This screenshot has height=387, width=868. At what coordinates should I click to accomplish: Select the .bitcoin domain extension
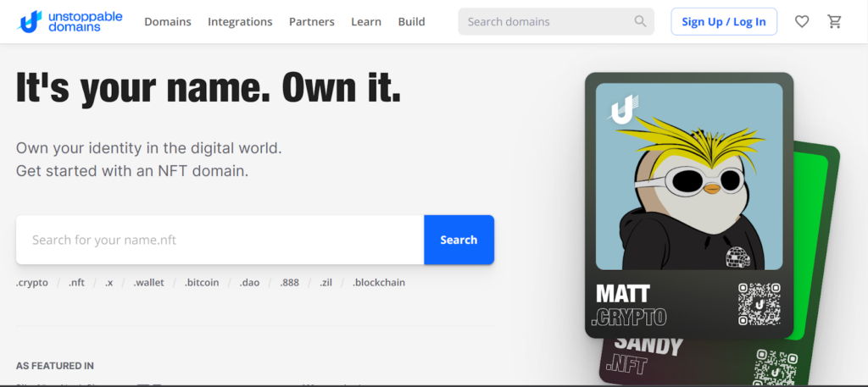pos(202,283)
